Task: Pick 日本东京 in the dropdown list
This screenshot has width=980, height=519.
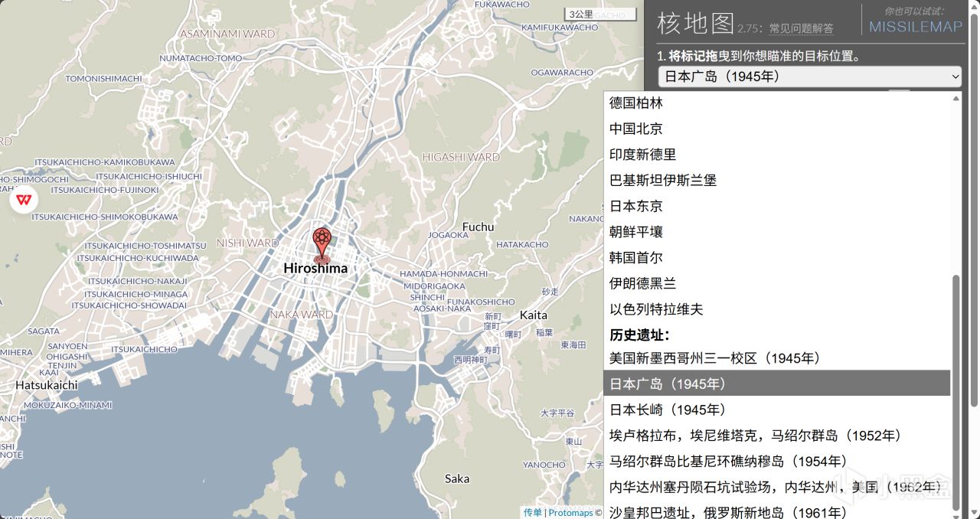Action: (776, 206)
